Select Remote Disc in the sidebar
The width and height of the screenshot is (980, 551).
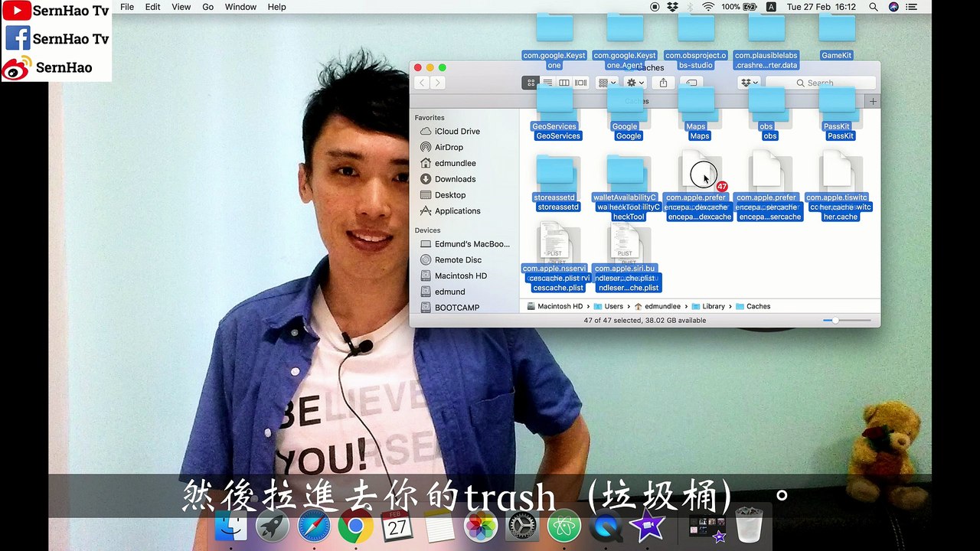458,260
